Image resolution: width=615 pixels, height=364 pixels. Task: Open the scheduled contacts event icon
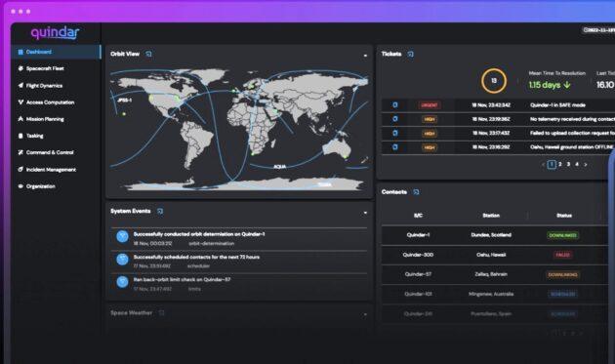122,259
